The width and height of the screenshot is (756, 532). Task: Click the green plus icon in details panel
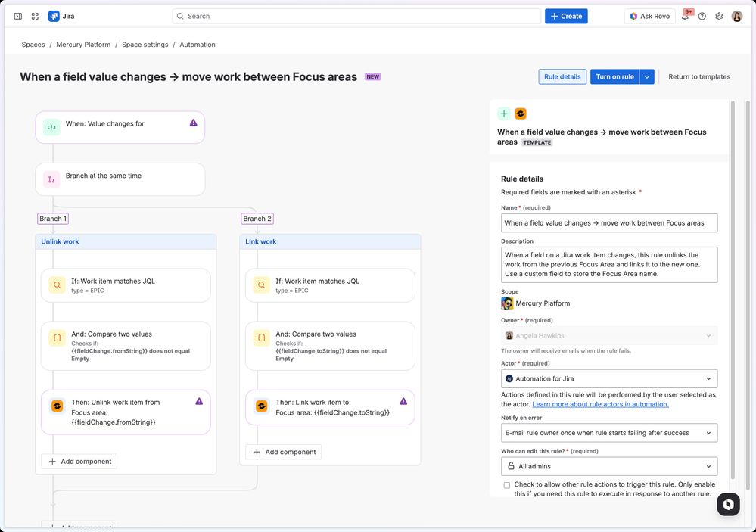pyautogui.click(x=504, y=114)
